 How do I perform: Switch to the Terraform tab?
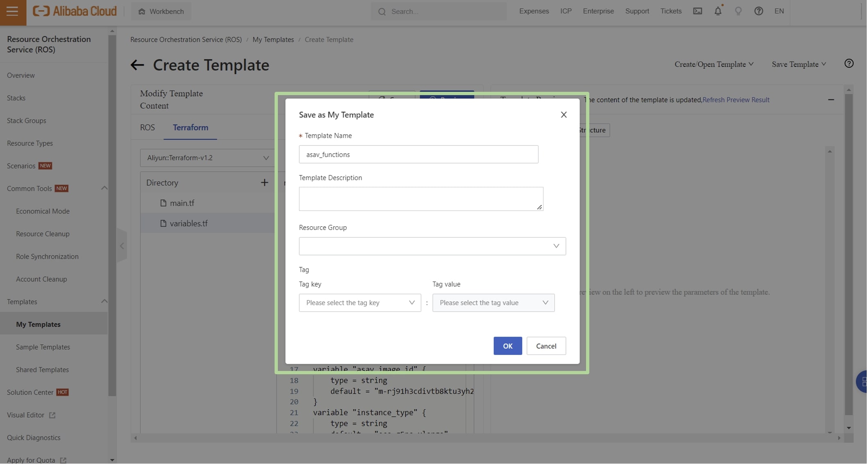point(190,127)
